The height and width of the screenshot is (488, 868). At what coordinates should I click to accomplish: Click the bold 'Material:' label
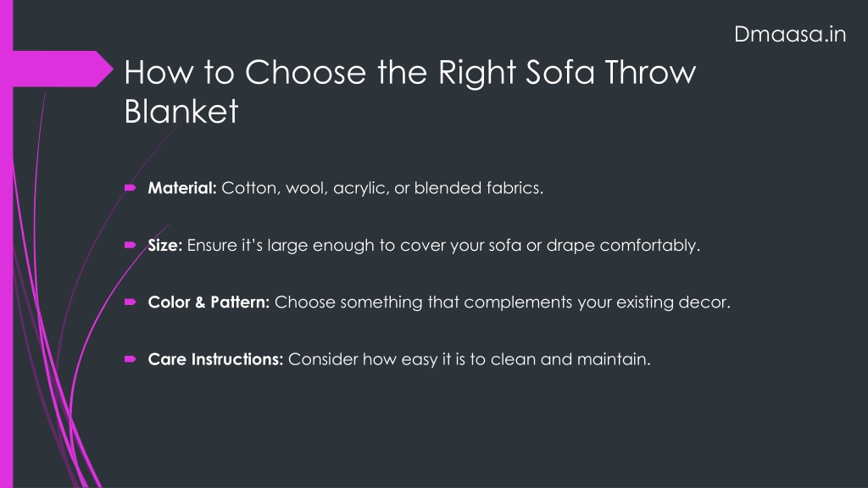(182, 188)
